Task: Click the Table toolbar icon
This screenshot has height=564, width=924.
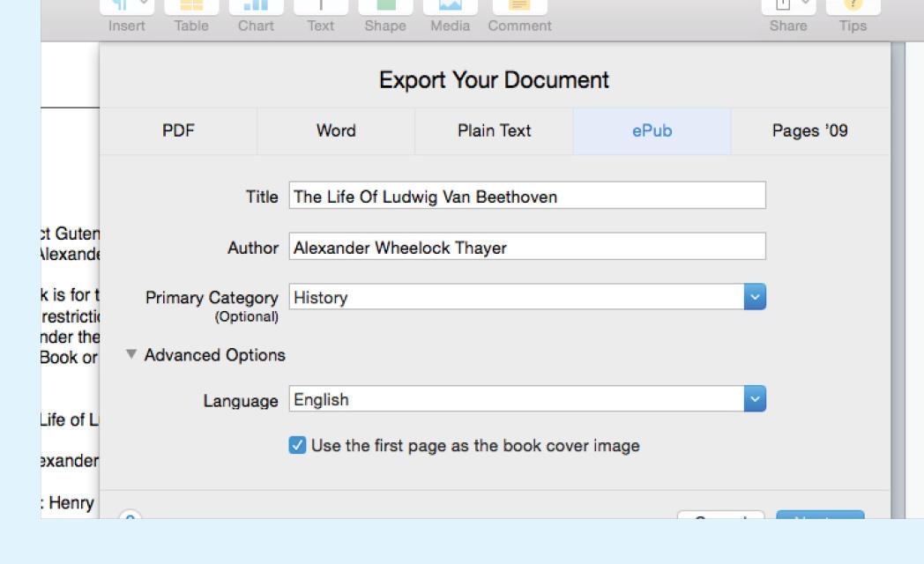Action: (x=191, y=7)
